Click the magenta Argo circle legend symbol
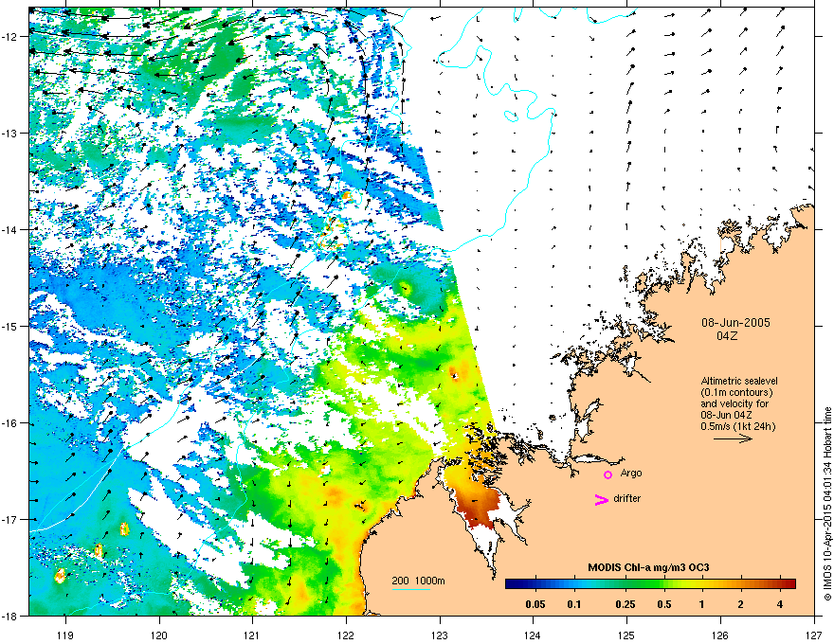834x644 pixels. click(607, 474)
